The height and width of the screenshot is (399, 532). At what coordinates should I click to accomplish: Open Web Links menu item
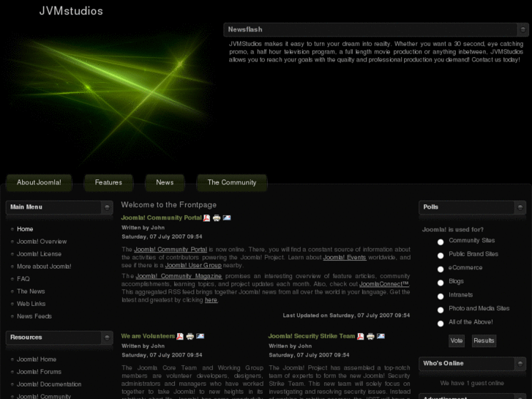tap(31, 304)
